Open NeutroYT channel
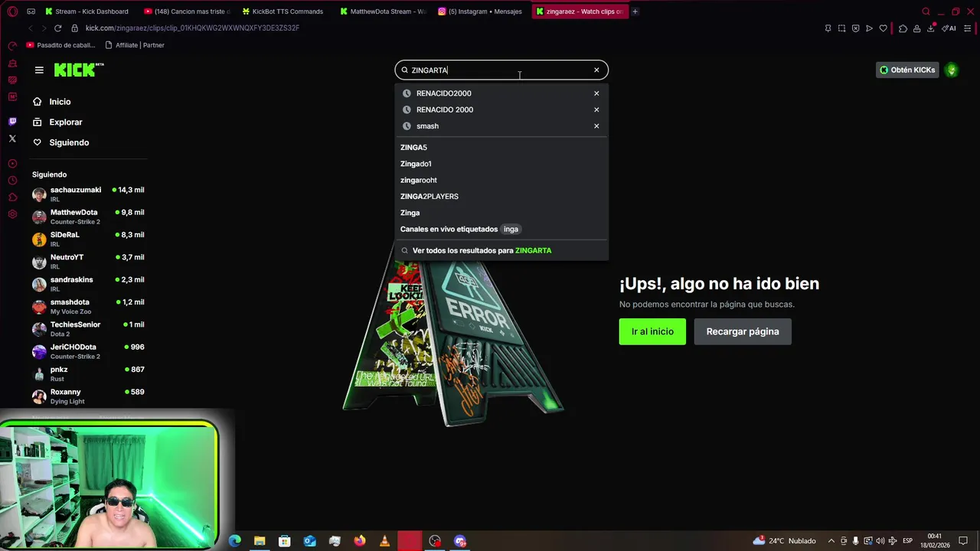The image size is (980, 551). tap(88, 261)
